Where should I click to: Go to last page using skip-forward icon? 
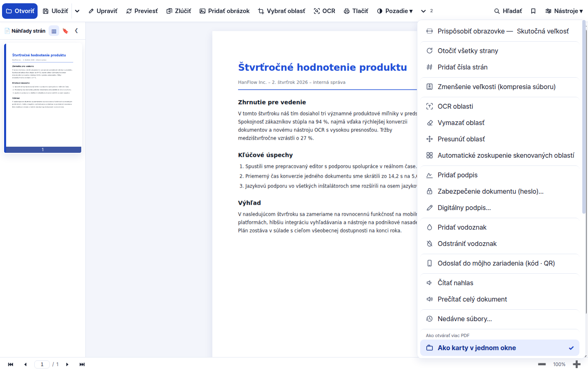pos(82,364)
